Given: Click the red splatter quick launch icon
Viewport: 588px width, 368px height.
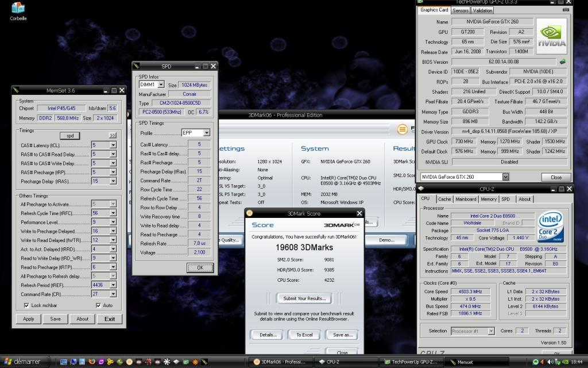Looking at the screenshot, I should 148,362.
